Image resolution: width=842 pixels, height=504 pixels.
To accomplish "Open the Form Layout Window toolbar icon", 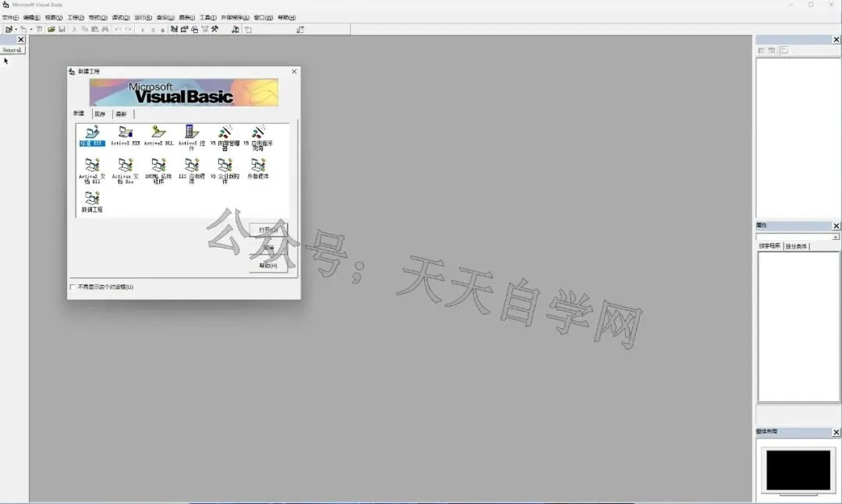I will click(194, 30).
